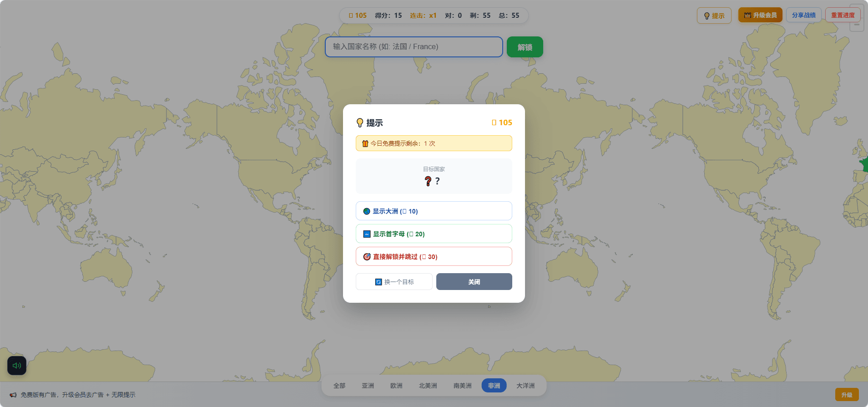This screenshot has height=407, width=868.
Task: Click the megaphone icon in ad banner
Action: pos(13,395)
